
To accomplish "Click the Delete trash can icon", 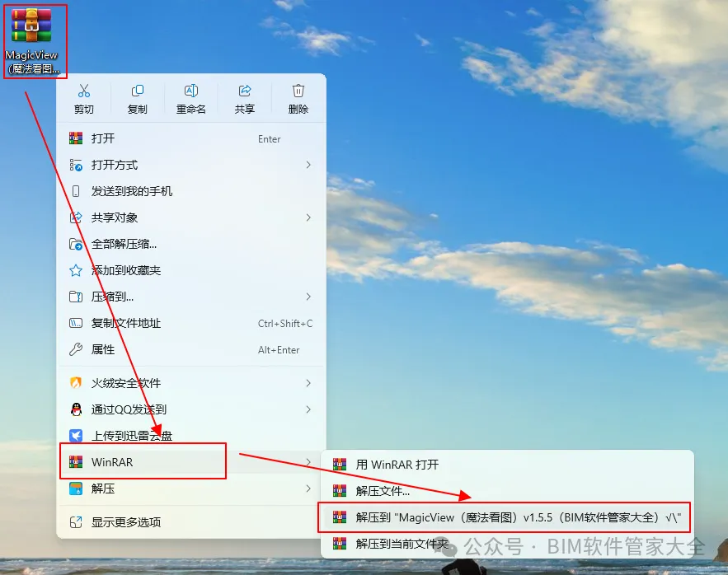I will [298, 91].
